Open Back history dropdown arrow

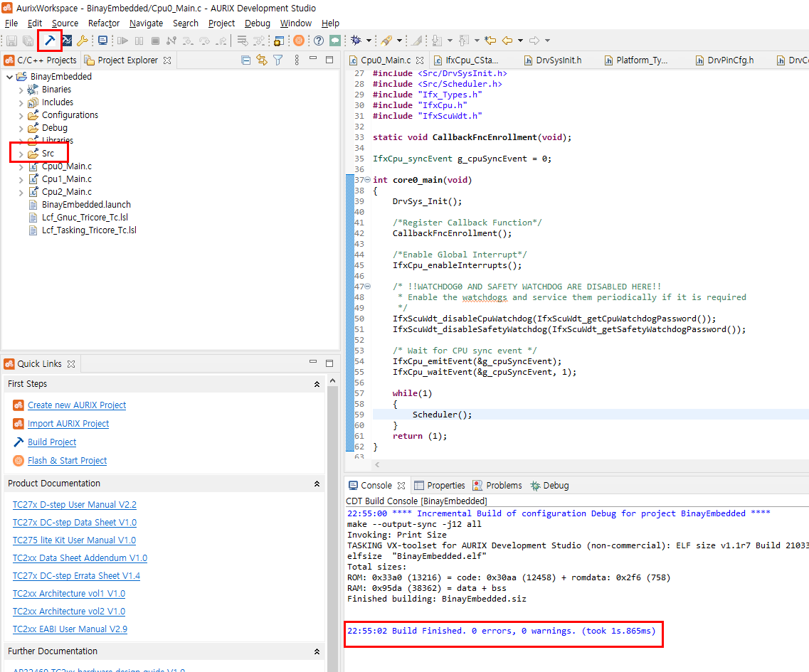pos(520,41)
